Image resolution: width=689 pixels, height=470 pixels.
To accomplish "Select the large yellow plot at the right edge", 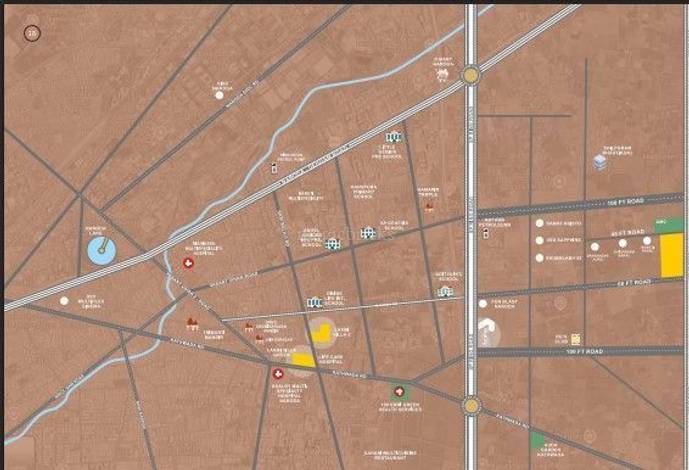I will click(671, 255).
